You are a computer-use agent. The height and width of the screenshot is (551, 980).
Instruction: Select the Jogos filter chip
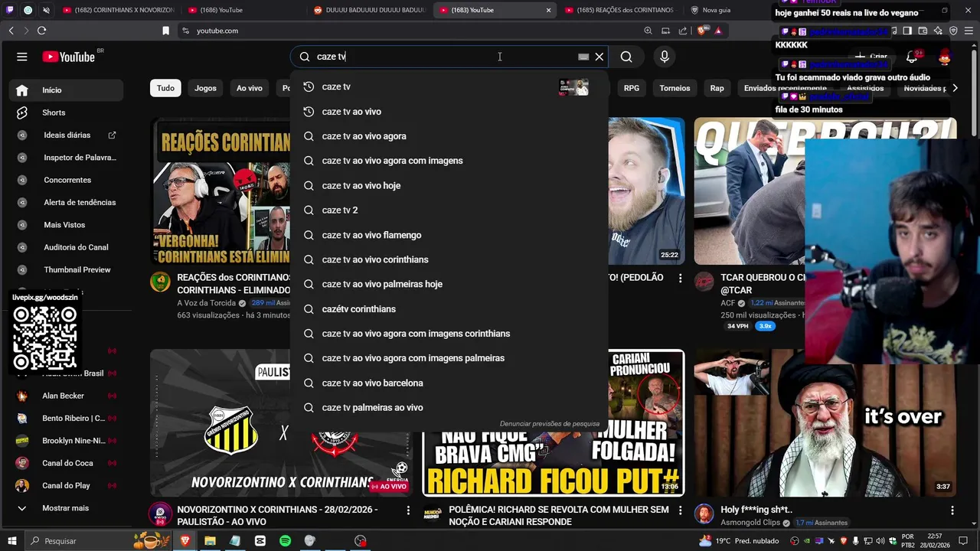click(205, 88)
